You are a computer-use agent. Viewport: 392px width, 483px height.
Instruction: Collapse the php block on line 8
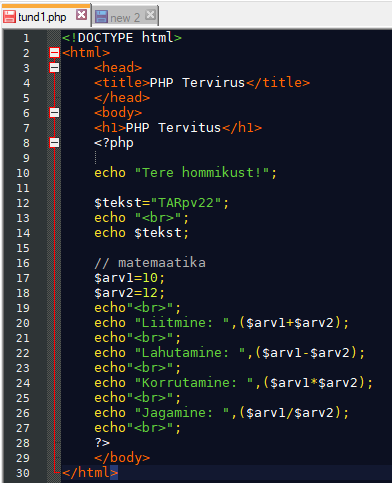[x=54, y=143]
